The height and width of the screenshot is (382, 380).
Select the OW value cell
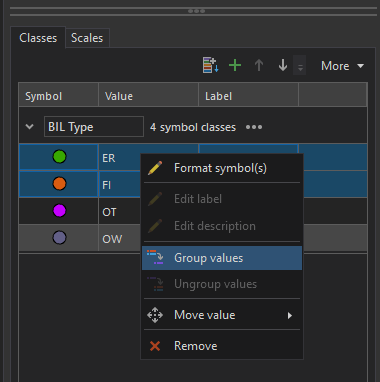tap(120, 238)
